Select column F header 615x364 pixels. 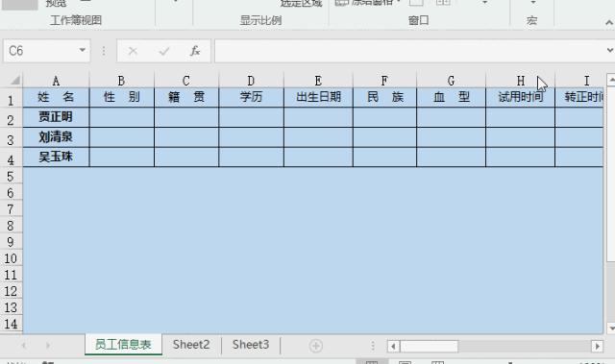[384, 81]
